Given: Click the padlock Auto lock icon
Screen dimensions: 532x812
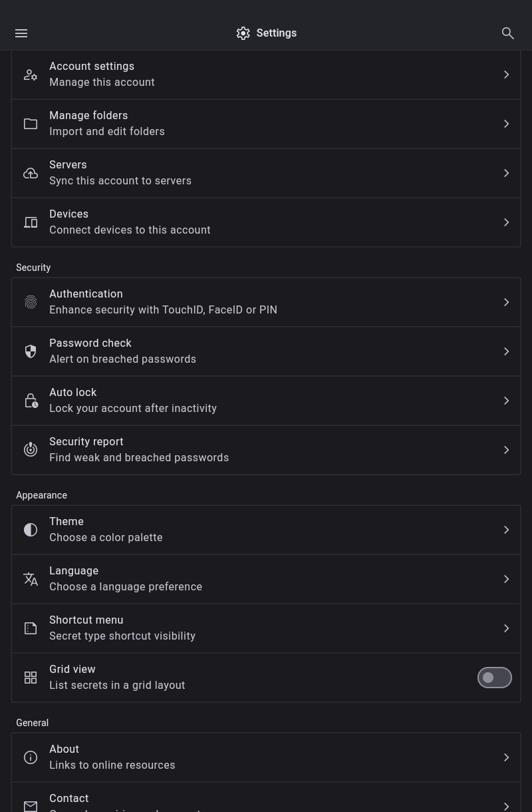Looking at the screenshot, I should tap(31, 401).
